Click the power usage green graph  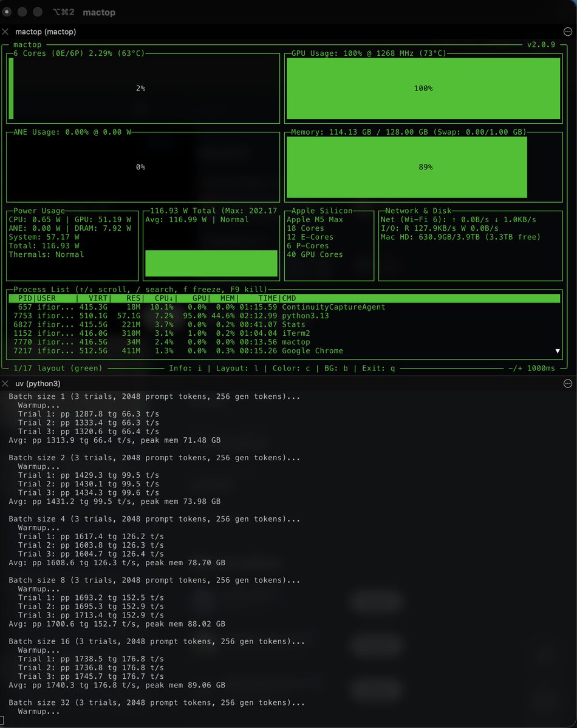coord(211,264)
